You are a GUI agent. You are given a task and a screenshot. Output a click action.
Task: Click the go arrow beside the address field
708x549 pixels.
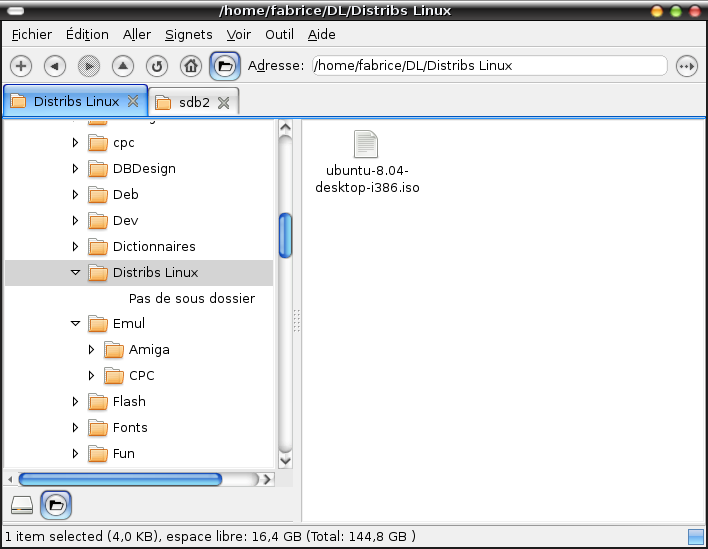tap(687, 66)
